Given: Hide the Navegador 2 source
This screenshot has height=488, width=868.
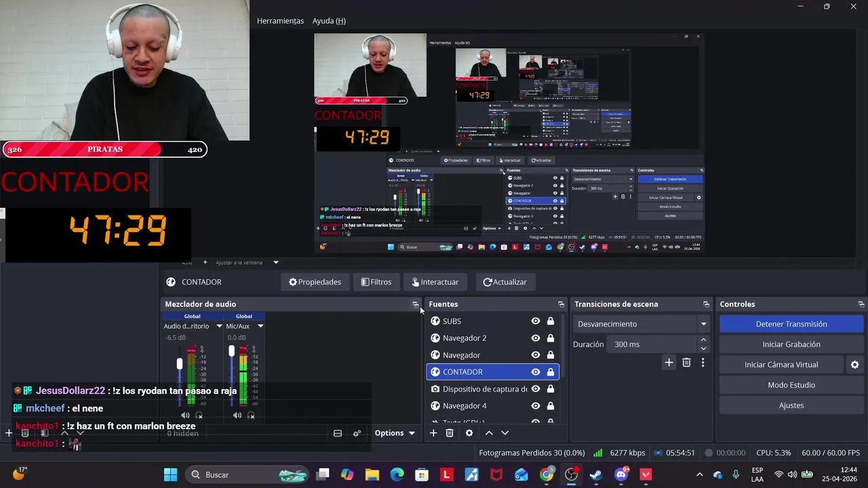Looking at the screenshot, I should click(x=536, y=338).
